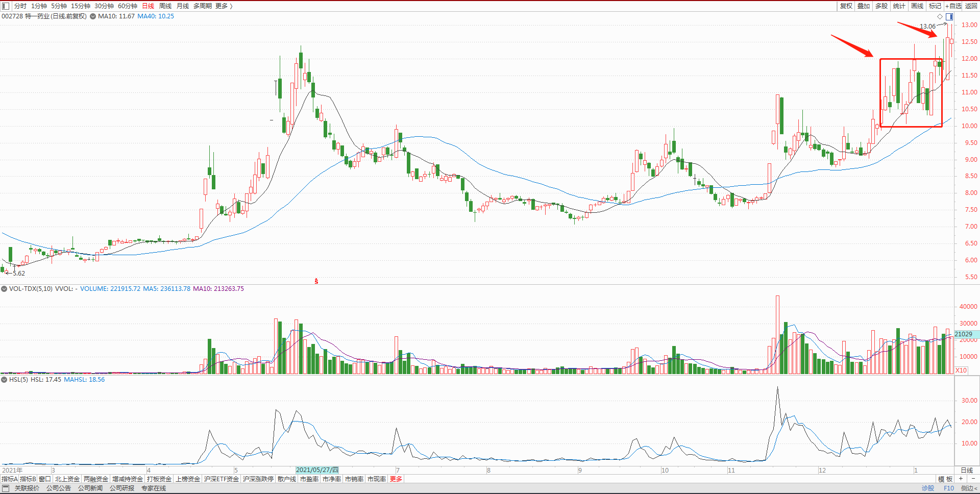Zoom in chart with plus button
The image size is (980, 494).
pyautogui.click(x=961, y=479)
